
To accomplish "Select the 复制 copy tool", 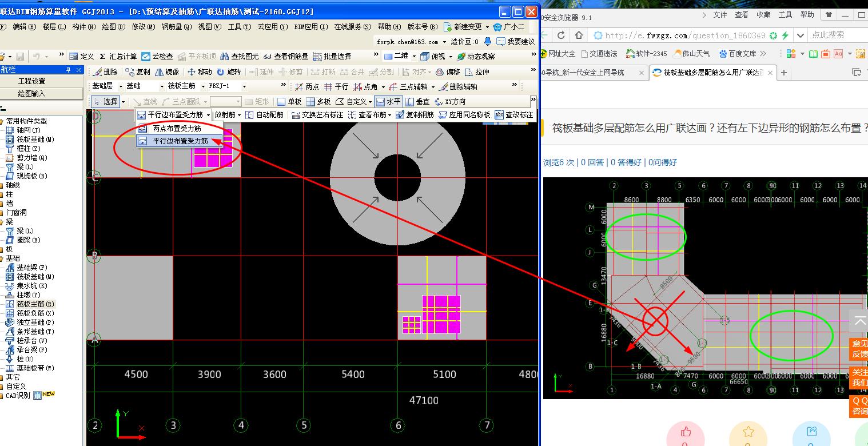I will pyautogui.click(x=138, y=72).
